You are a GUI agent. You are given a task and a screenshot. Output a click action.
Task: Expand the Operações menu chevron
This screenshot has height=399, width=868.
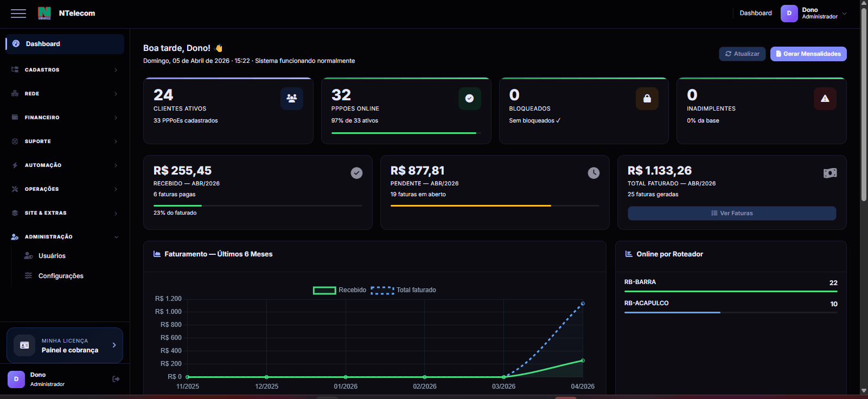116,189
